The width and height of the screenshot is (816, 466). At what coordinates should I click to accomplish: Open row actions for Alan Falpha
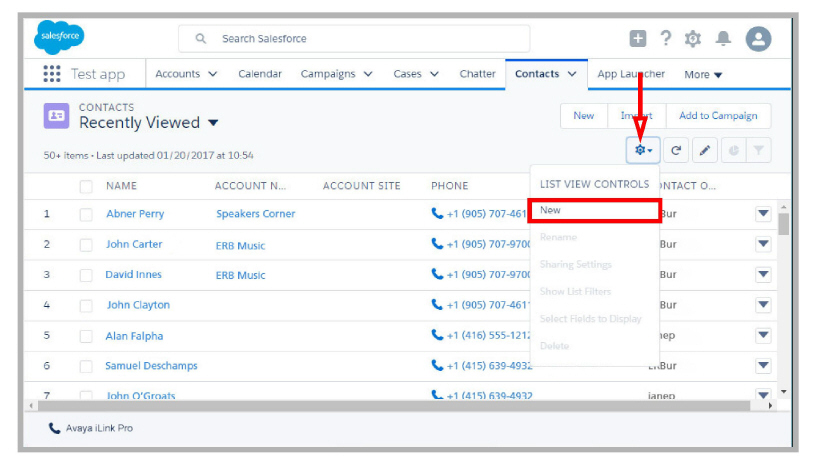point(763,335)
